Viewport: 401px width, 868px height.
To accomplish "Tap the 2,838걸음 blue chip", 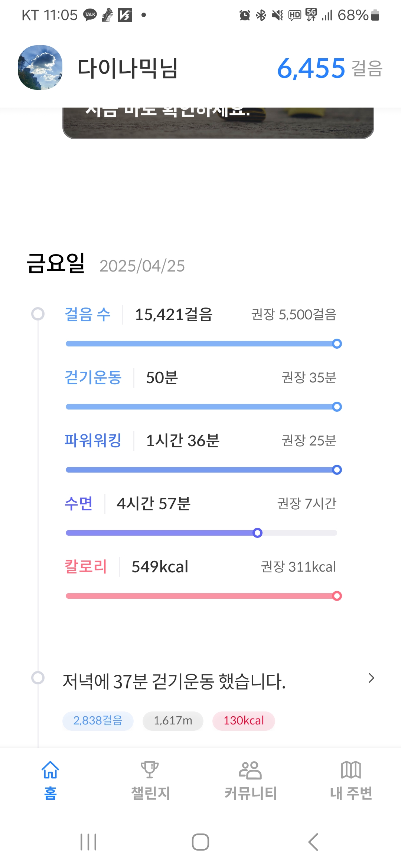I will 98,721.
